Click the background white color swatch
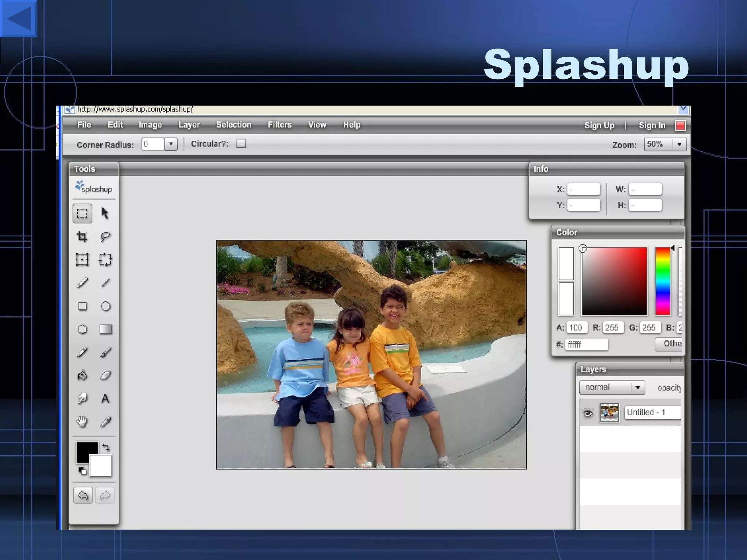747x560 pixels. [x=101, y=466]
